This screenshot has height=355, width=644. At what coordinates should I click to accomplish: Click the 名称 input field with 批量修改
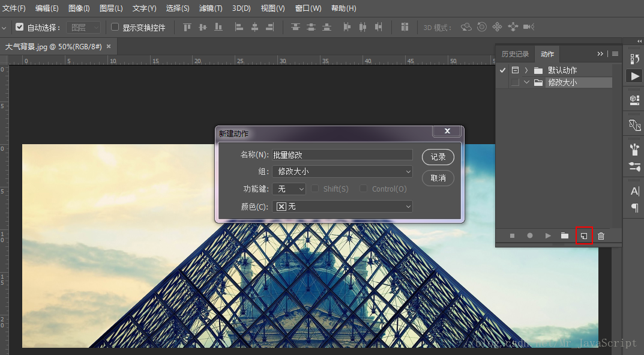pos(343,155)
